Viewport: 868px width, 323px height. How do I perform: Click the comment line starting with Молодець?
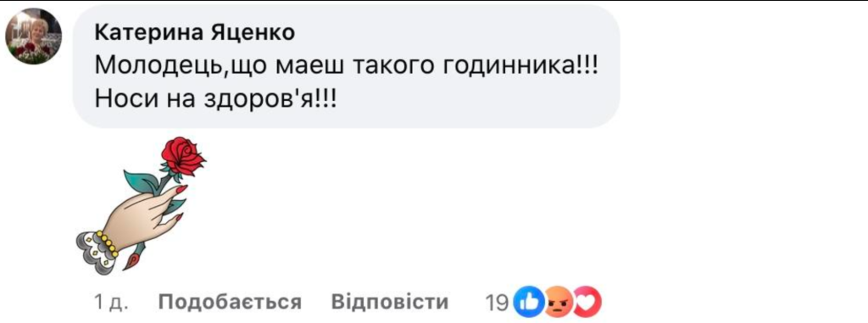click(x=347, y=68)
